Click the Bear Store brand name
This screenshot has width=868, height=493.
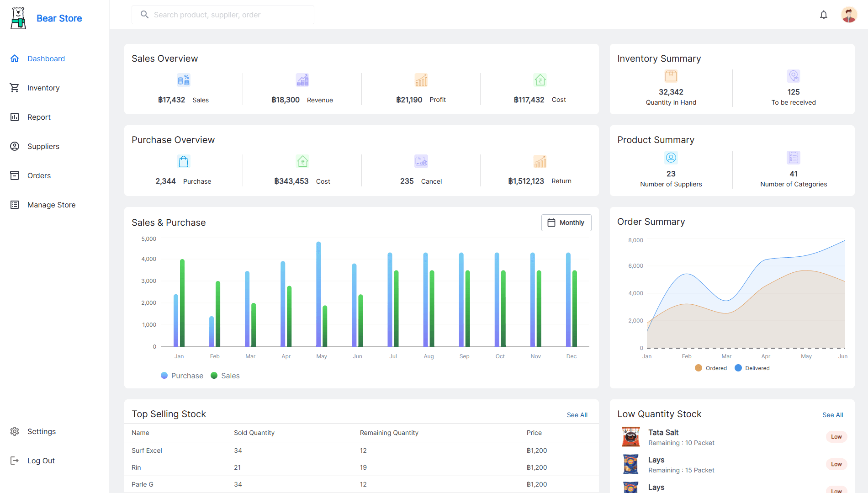click(x=59, y=18)
